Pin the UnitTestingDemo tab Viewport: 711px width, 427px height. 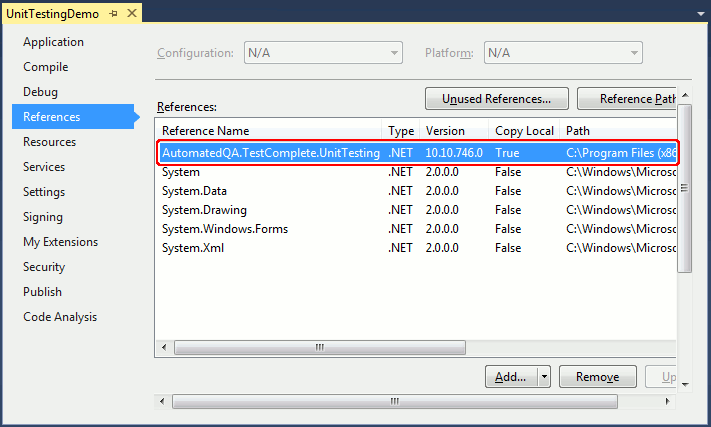[x=113, y=14]
